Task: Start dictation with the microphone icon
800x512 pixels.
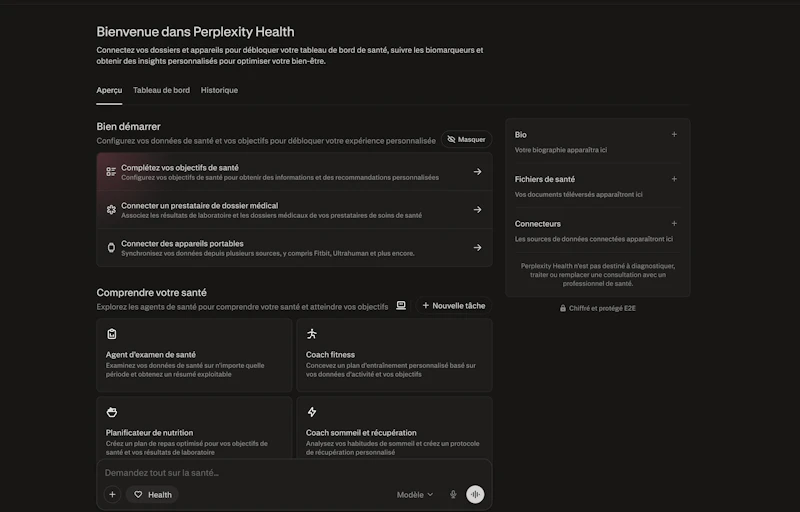Action: [x=453, y=494]
